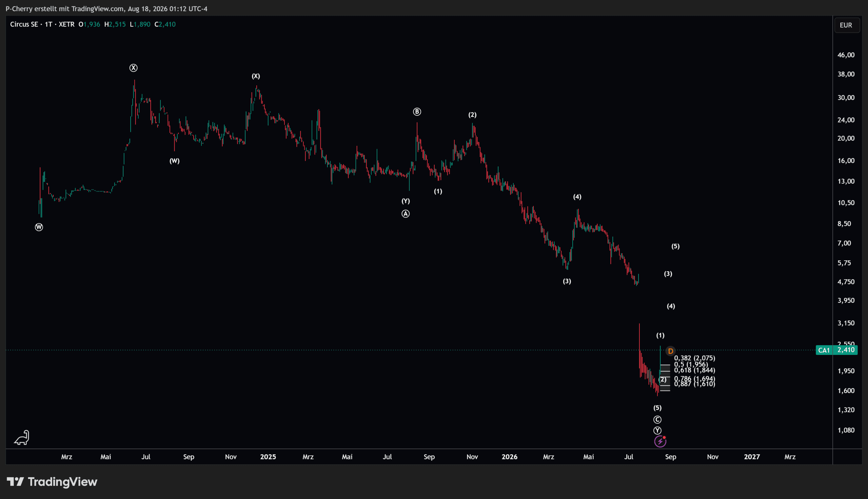This screenshot has height=499, width=868.
Task: Click 1,320 on the price axis
Action: pyautogui.click(x=846, y=410)
